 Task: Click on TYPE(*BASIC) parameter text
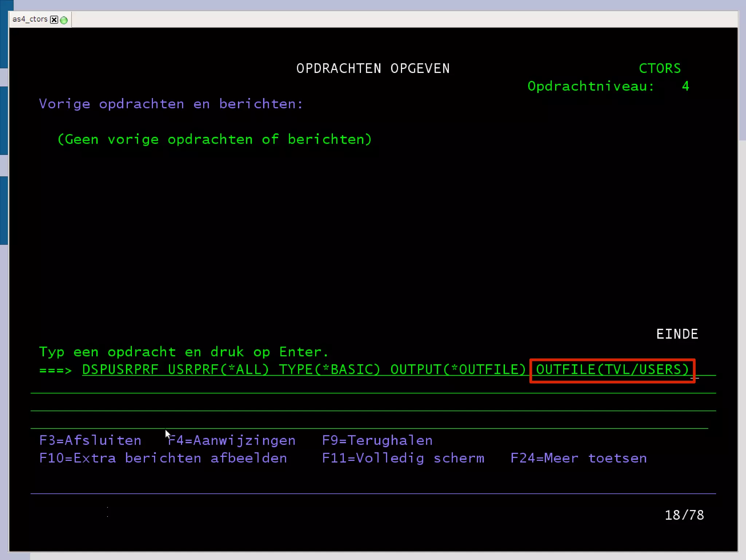click(330, 370)
